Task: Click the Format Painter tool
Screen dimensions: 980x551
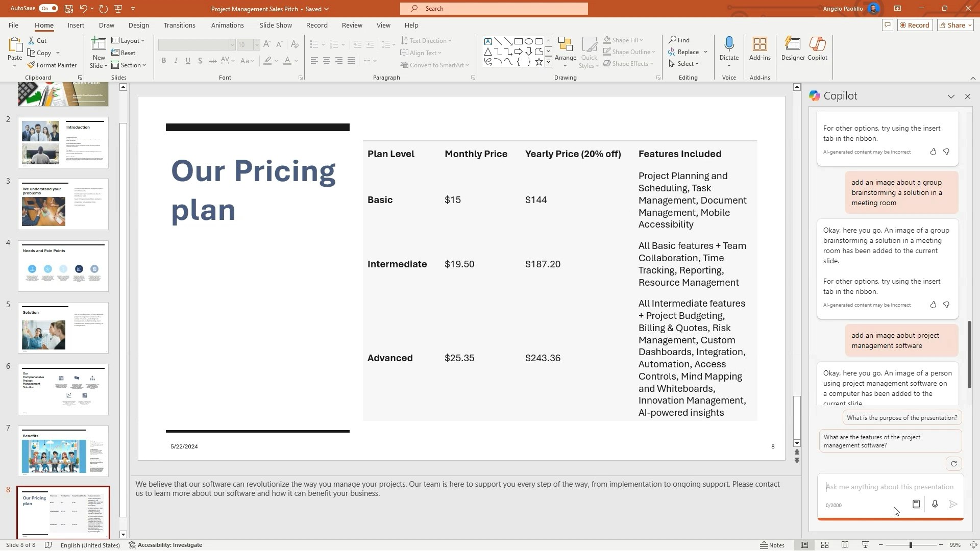Action: (52, 65)
